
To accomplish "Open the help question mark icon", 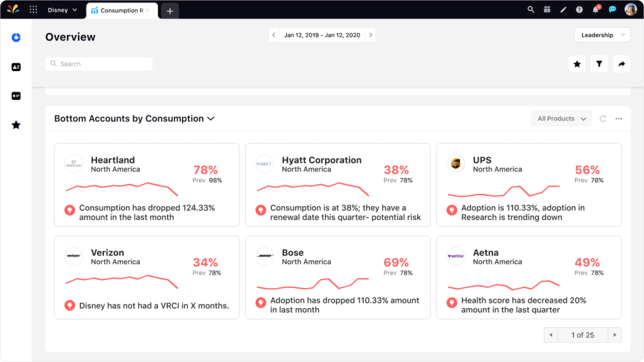I will click(579, 10).
